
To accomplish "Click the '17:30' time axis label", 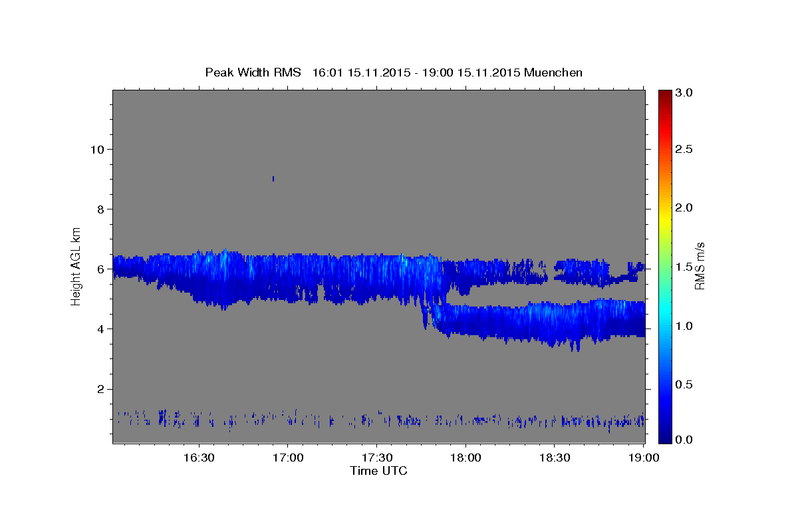I will pyautogui.click(x=376, y=458).
